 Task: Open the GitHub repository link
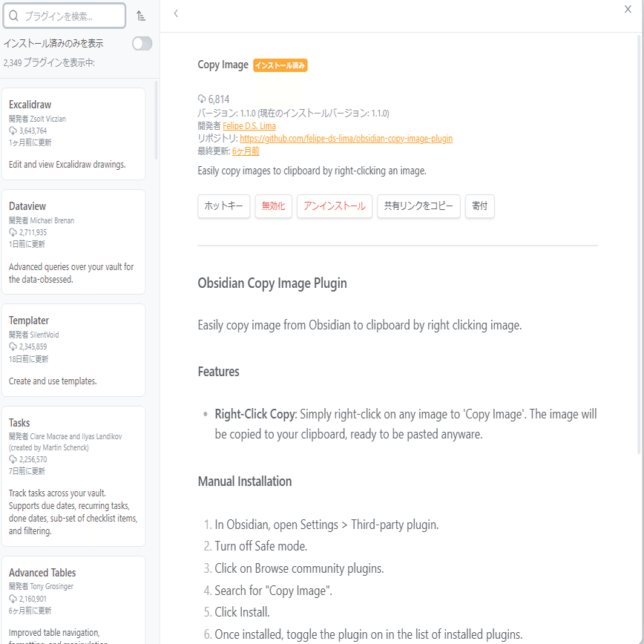point(346,139)
